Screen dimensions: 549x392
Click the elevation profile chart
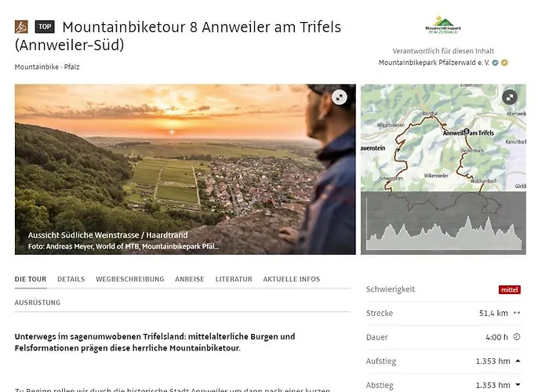click(443, 223)
